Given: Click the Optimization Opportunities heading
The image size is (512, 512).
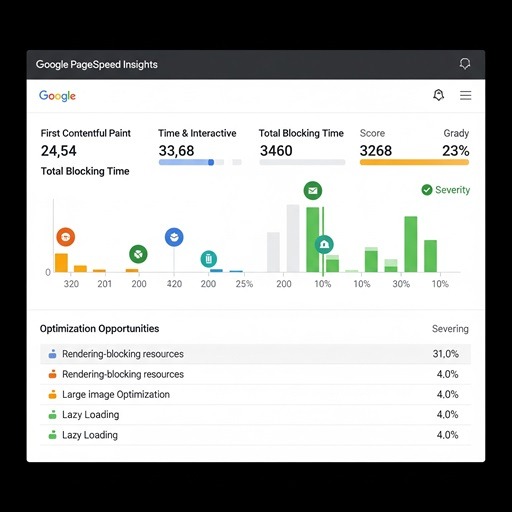Looking at the screenshot, I should [99, 329].
